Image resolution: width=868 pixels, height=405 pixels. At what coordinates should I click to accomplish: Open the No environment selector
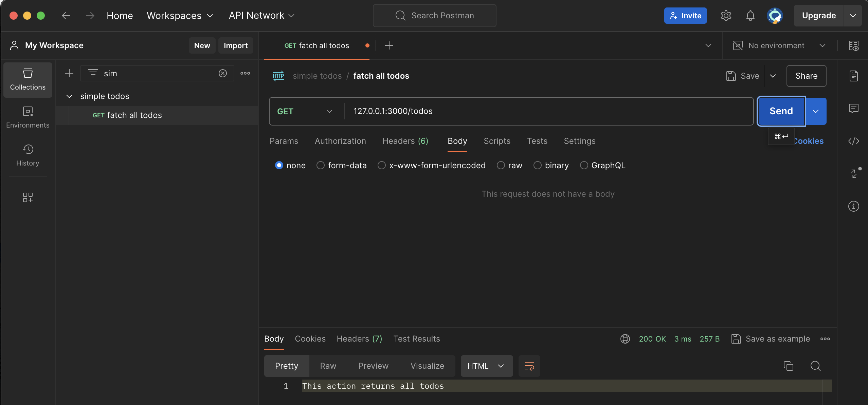pyautogui.click(x=779, y=45)
